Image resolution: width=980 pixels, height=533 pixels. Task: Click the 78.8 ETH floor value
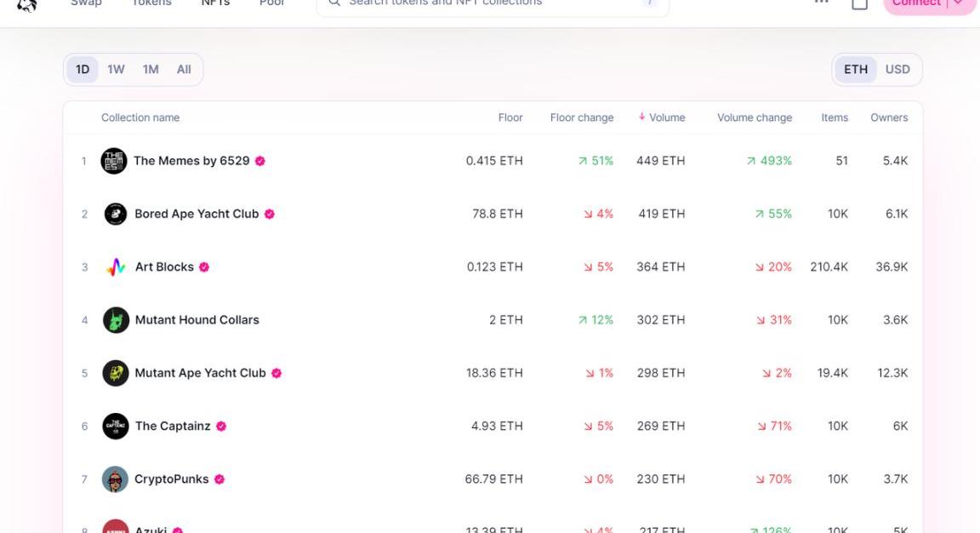(x=498, y=214)
